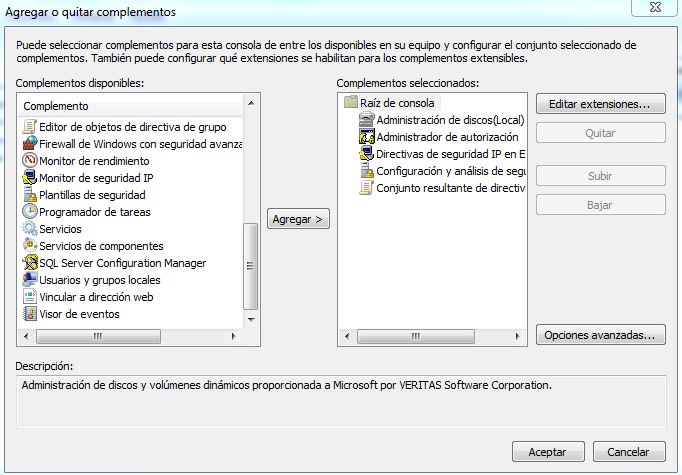The image size is (682, 475).
Task: Click right arrow of available list horizontal scrollbar
Action: [x=234, y=336]
